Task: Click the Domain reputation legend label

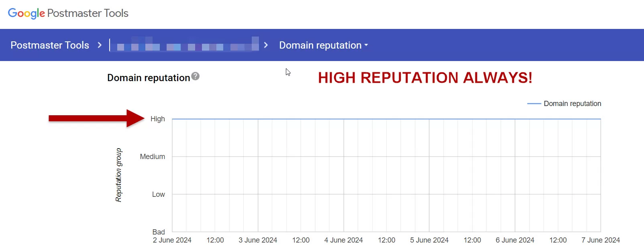Action: point(572,104)
